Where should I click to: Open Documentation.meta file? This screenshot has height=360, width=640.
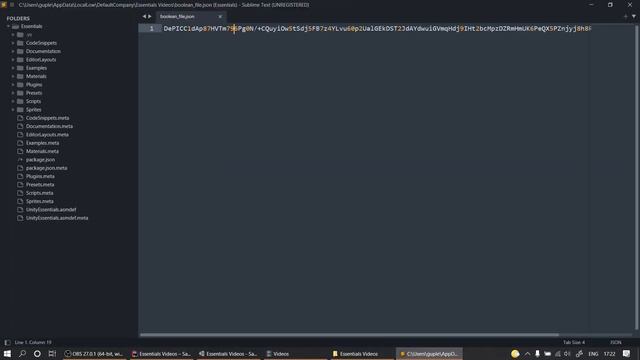pos(49,127)
